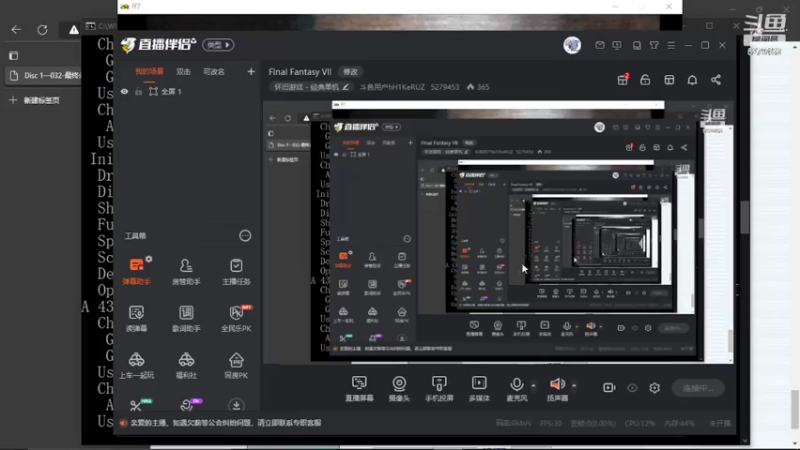Switch to 可改名 scene tab
This screenshot has width=800, height=450.
click(214, 71)
